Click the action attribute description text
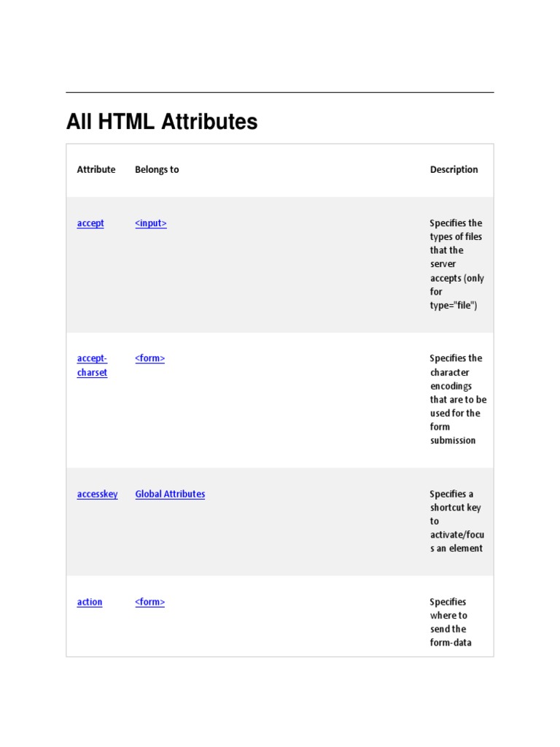Image resolution: width=560 pixels, height=747 pixels. pyautogui.click(x=451, y=622)
